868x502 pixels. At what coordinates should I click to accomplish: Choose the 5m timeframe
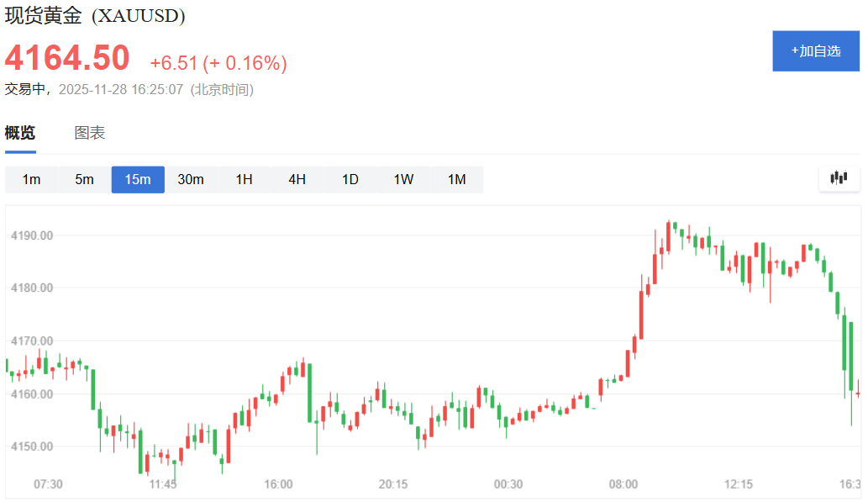(85, 179)
